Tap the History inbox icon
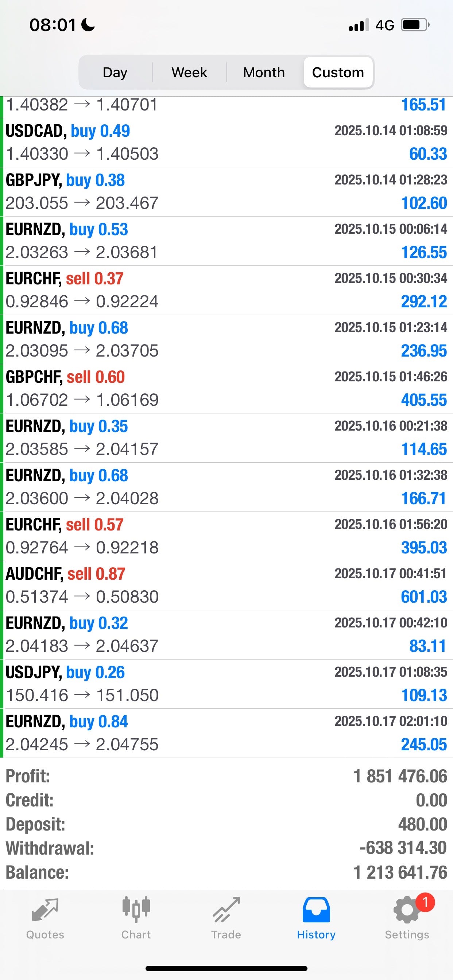The height and width of the screenshot is (980, 453). point(316,910)
